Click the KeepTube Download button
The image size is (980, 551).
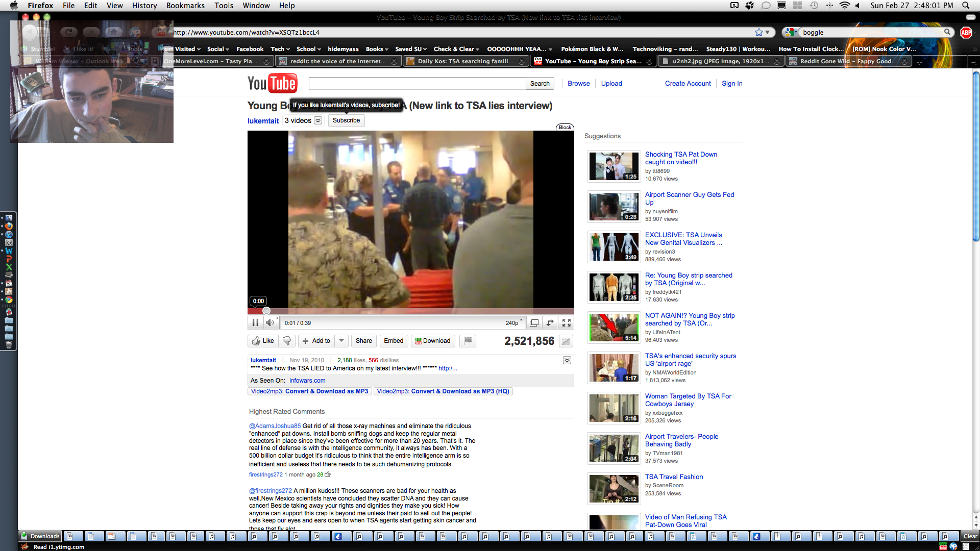tap(433, 341)
